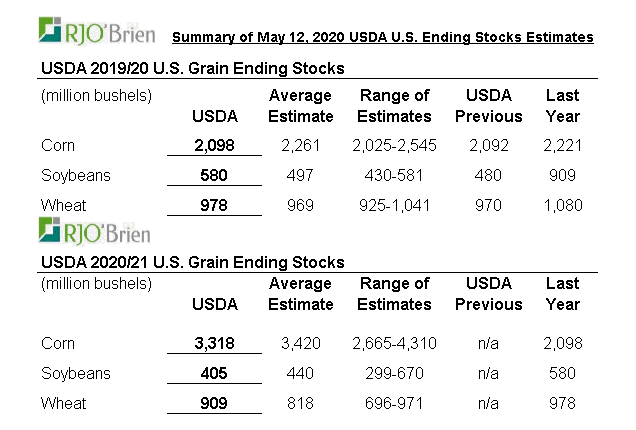Image resolution: width=636 pixels, height=430 pixels.
Task: Click the 2020/21 wheat USDA value 909
Action: [x=215, y=404]
